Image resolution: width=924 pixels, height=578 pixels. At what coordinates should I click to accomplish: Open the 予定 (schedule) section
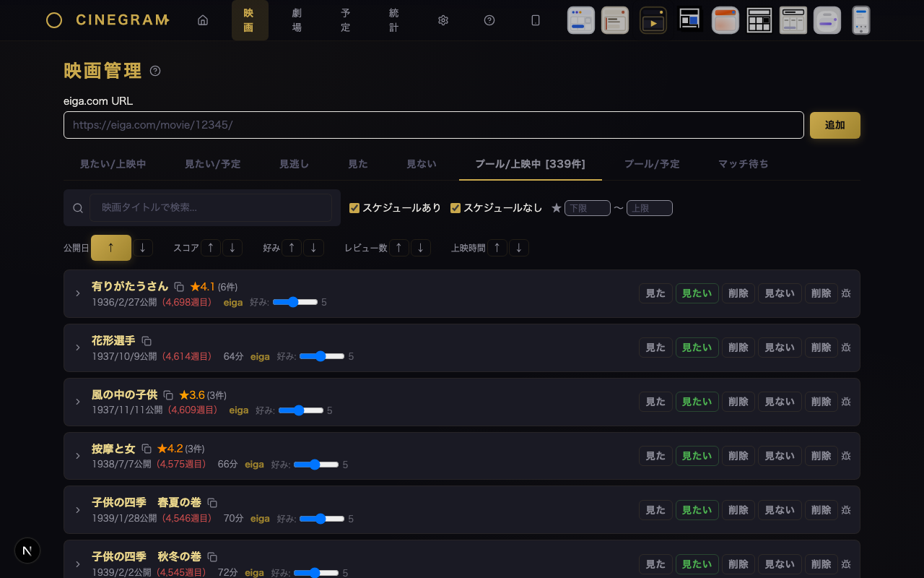click(x=345, y=20)
